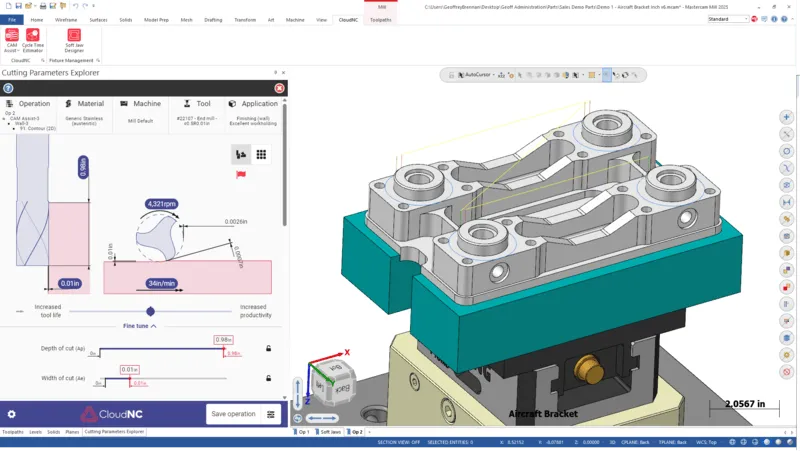Image resolution: width=800 pixels, height=451 pixels.
Task: Open the panel pin options dropdown
Action: [276, 73]
